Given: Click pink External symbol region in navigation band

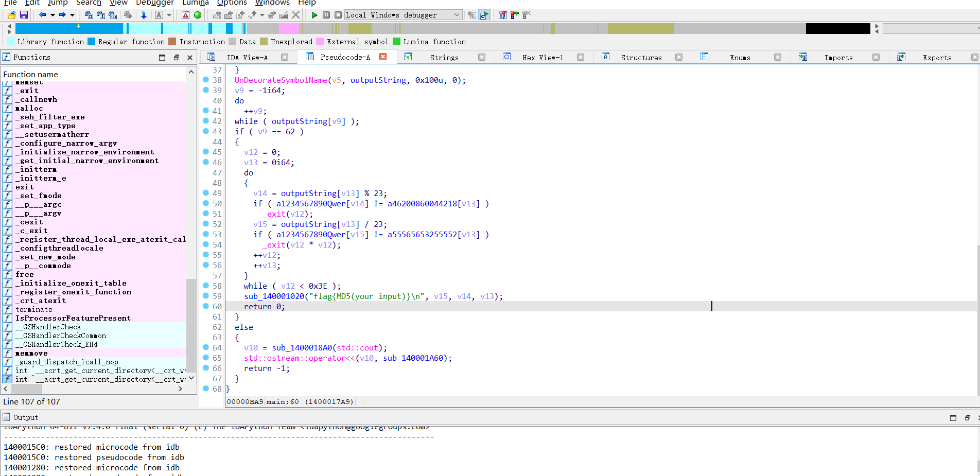Looking at the screenshot, I should (x=289, y=28).
